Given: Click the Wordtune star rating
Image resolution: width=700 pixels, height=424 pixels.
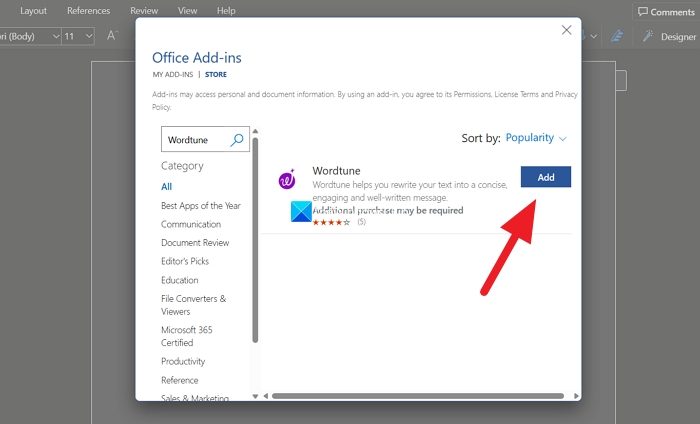Looking at the screenshot, I should click(x=331, y=222).
